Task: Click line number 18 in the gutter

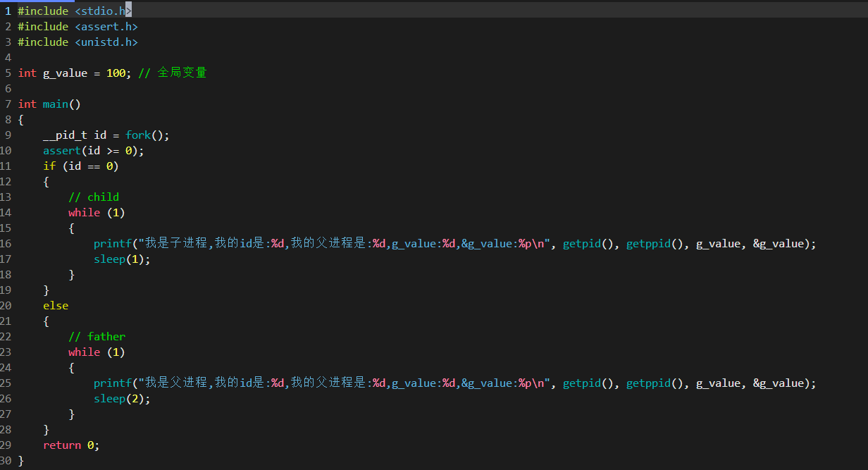Action: 6,275
